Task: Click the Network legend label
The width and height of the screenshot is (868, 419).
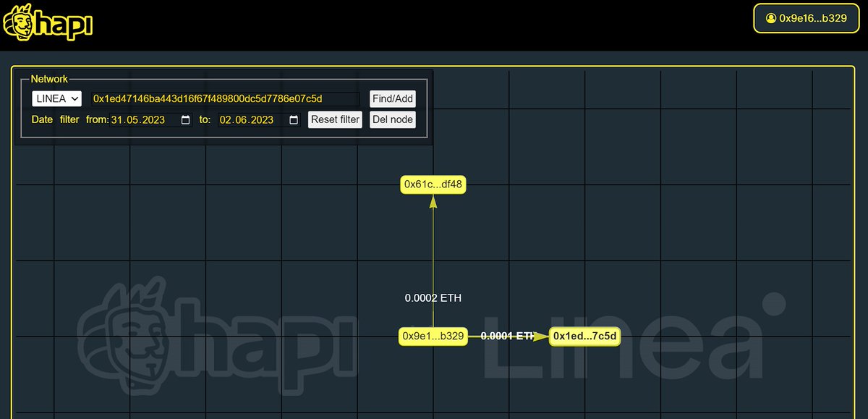Action: (x=49, y=79)
